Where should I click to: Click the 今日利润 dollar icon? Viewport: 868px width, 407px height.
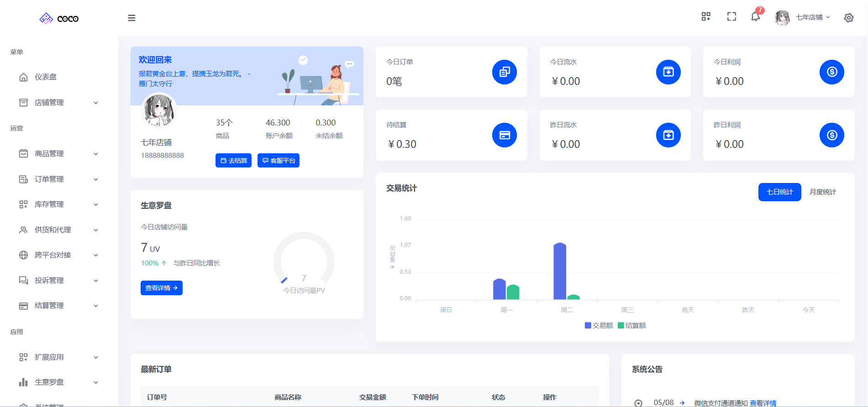point(831,72)
